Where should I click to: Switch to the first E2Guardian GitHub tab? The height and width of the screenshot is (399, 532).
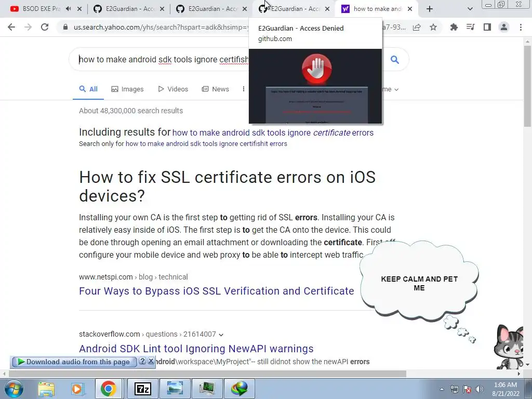(129, 9)
